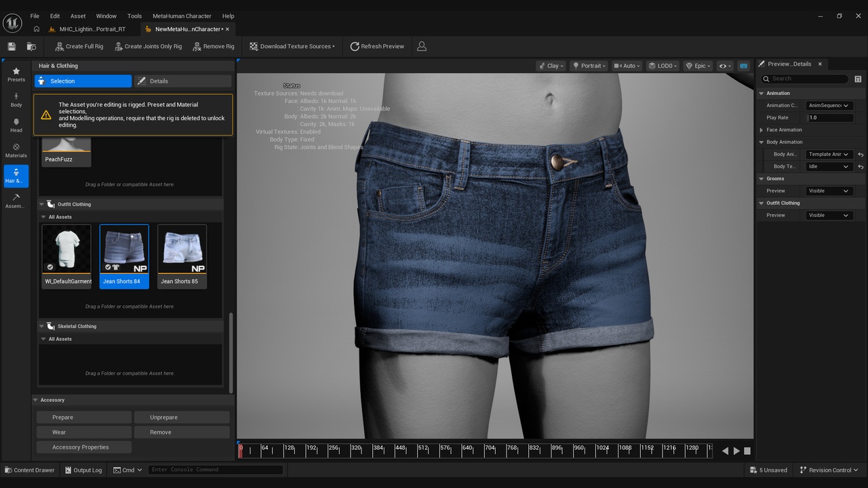Click the Unprepare button

[x=182, y=418]
